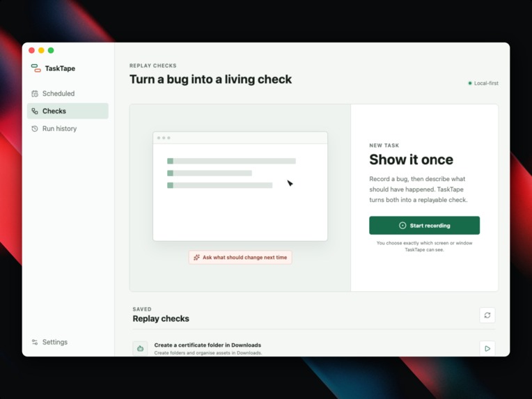The width and height of the screenshot is (532, 399).
Task: Click the robot icon beside certificate folder check
Action: tap(140, 348)
